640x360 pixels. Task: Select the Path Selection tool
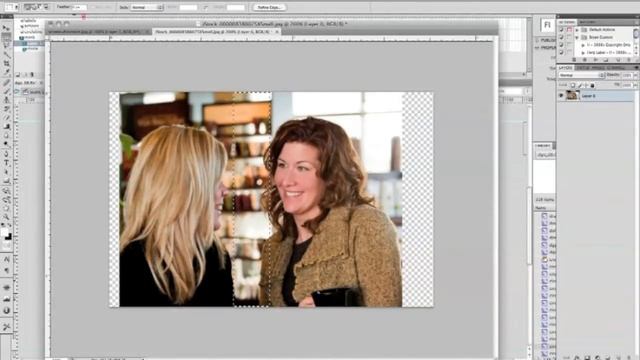[6, 172]
